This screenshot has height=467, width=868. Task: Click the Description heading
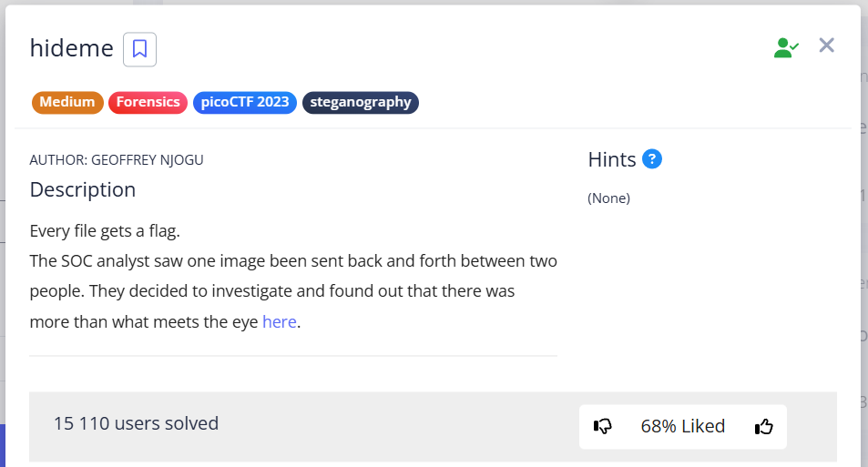tap(83, 189)
